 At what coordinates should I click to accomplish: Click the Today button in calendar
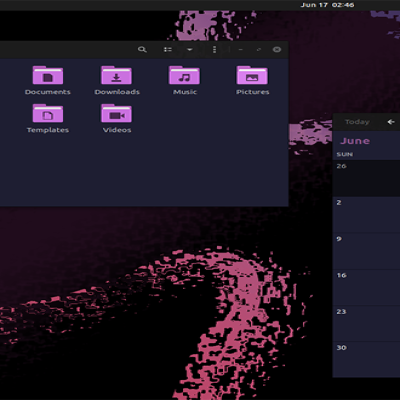pos(357,122)
